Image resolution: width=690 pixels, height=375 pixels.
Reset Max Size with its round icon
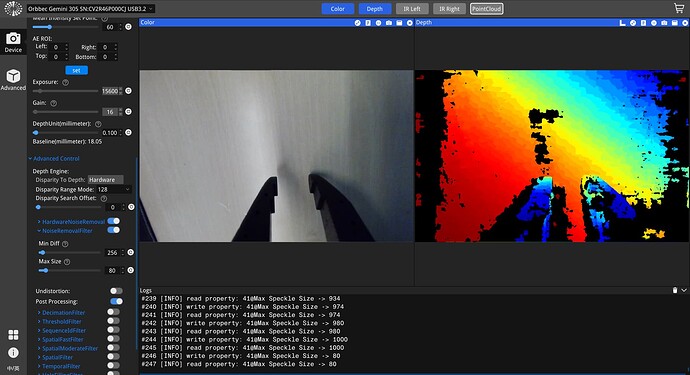pos(131,270)
